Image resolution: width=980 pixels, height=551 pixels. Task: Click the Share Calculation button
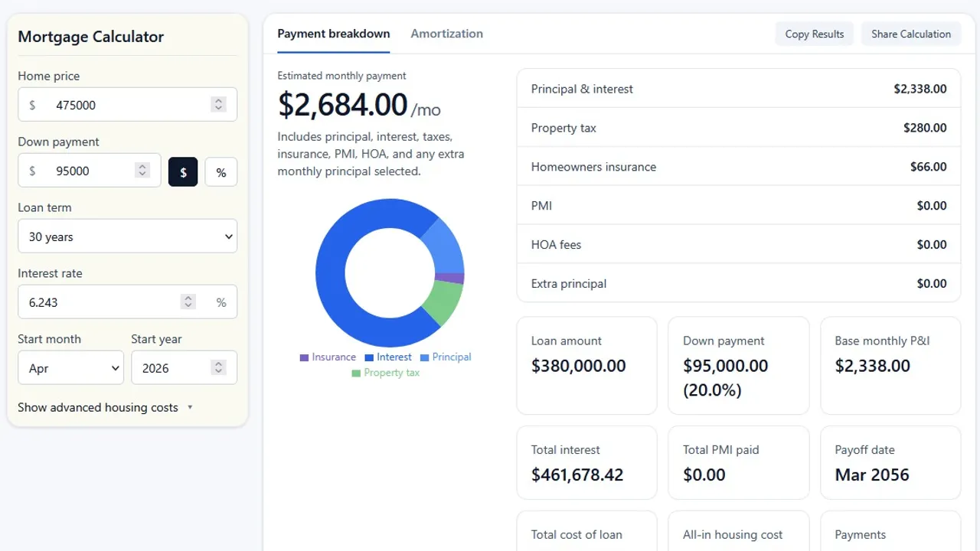point(911,34)
